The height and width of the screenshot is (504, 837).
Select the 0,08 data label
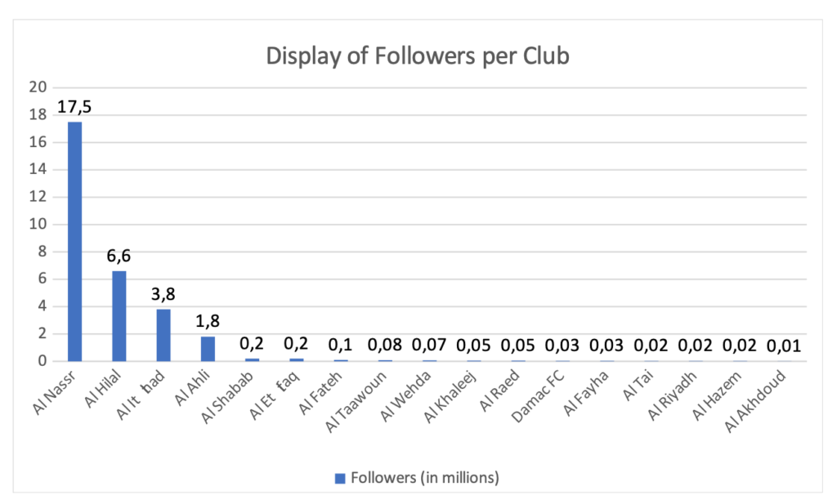[x=385, y=346]
